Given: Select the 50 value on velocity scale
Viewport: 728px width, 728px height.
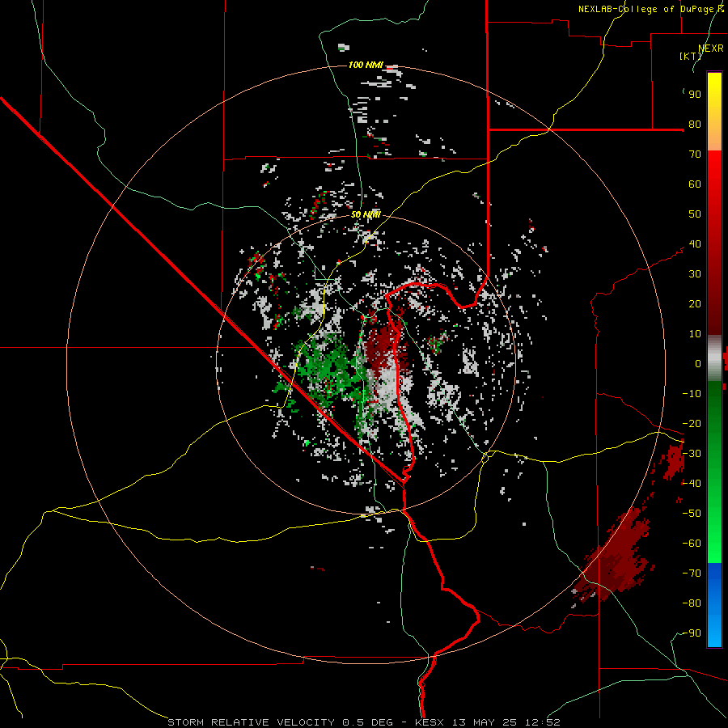Looking at the screenshot, I should tap(695, 214).
